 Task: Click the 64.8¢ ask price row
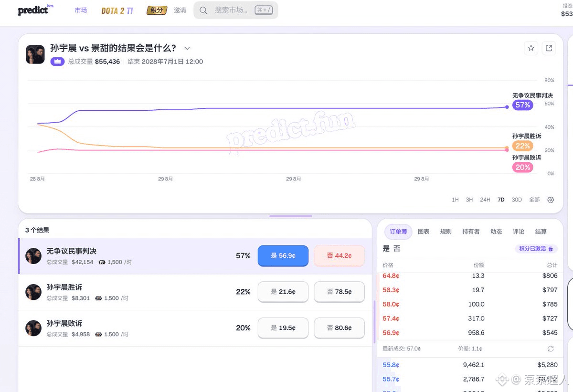(x=470, y=275)
